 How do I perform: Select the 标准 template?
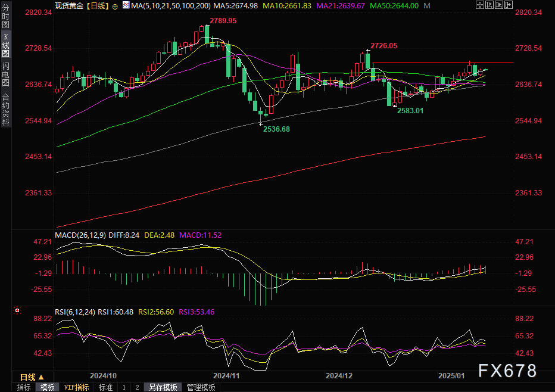pos(105,387)
